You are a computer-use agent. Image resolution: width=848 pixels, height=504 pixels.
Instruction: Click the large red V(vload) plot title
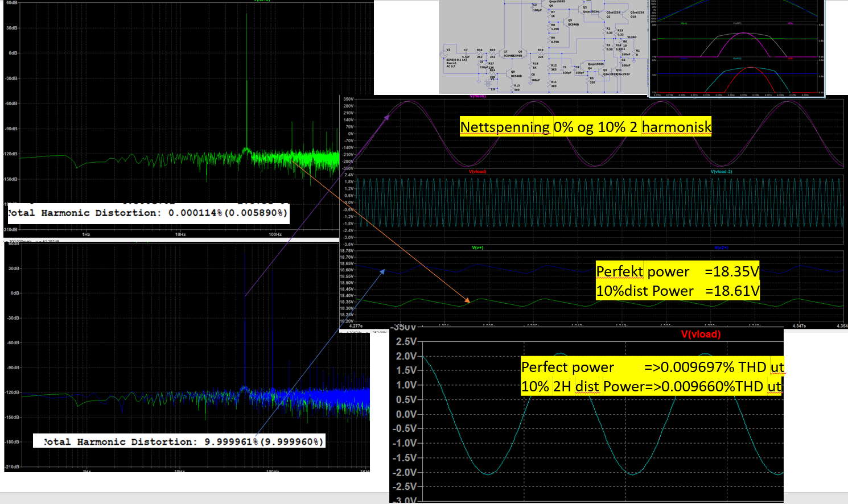click(x=701, y=334)
